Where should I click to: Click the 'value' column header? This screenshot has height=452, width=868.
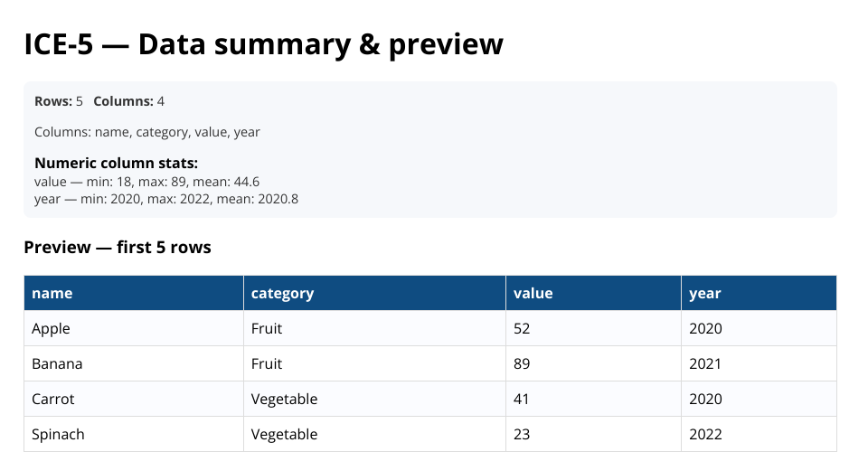pyautogui.click(x=533, y=293)
